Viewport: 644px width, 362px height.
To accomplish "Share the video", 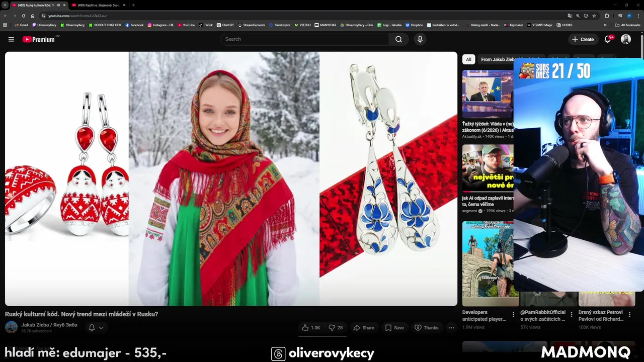I will coord(364,328).
